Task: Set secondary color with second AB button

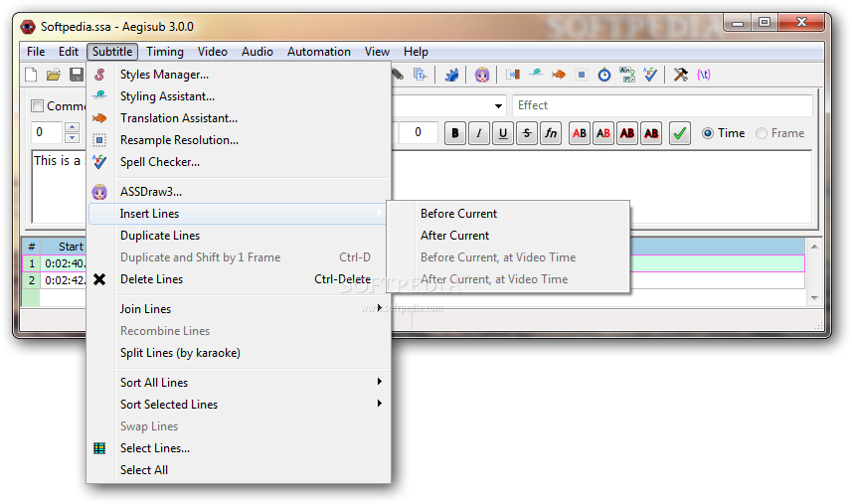Action: point(603,133)
